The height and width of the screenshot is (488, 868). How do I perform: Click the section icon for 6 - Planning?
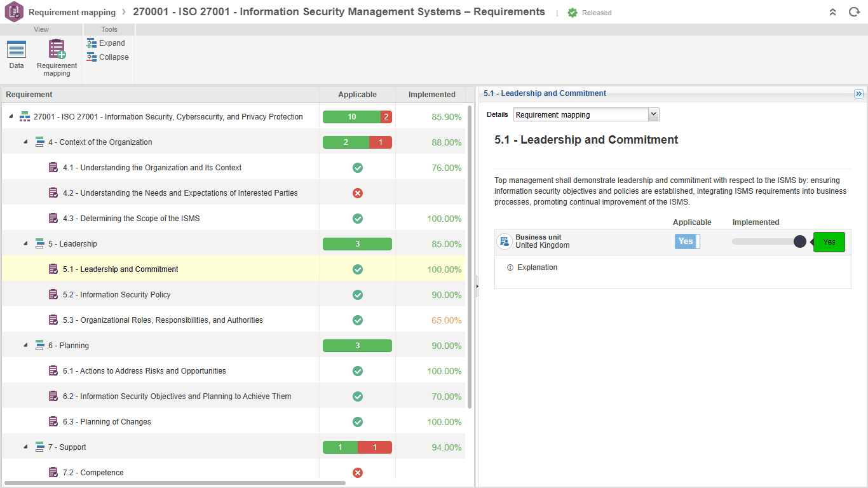click(39, 346)
